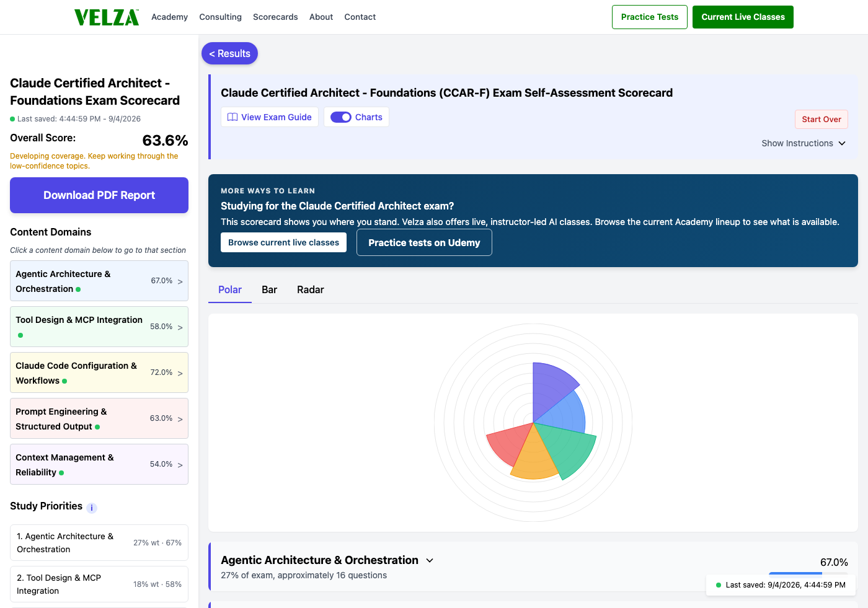Click the Agentic Architecture section progress bar
Screen dimensions: 868x608
[808, 574]
